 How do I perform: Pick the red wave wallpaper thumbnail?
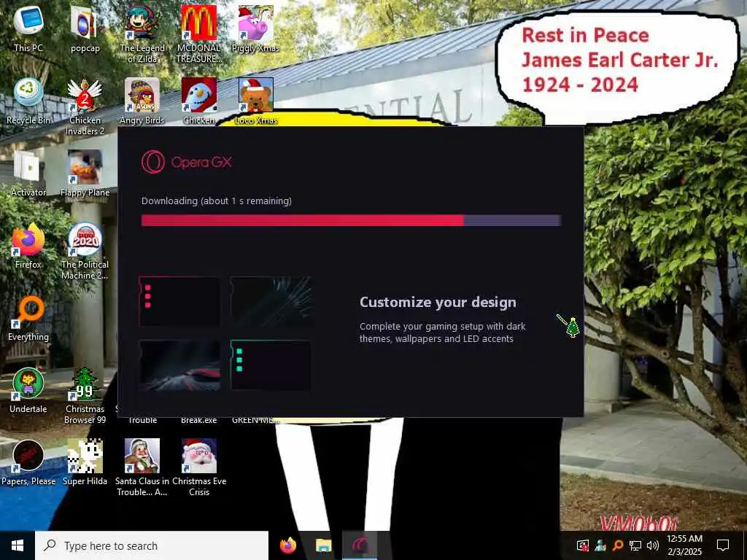179,365
